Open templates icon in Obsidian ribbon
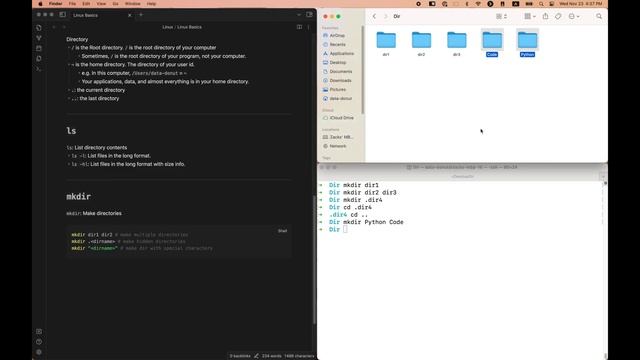640x360 pixels. 39,58
